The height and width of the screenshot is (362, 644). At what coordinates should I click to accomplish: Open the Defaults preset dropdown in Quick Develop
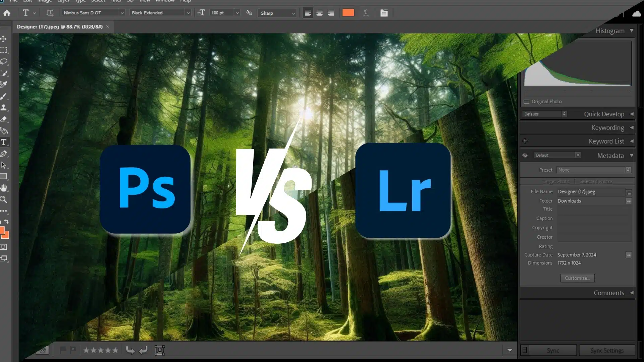point(544,114)
